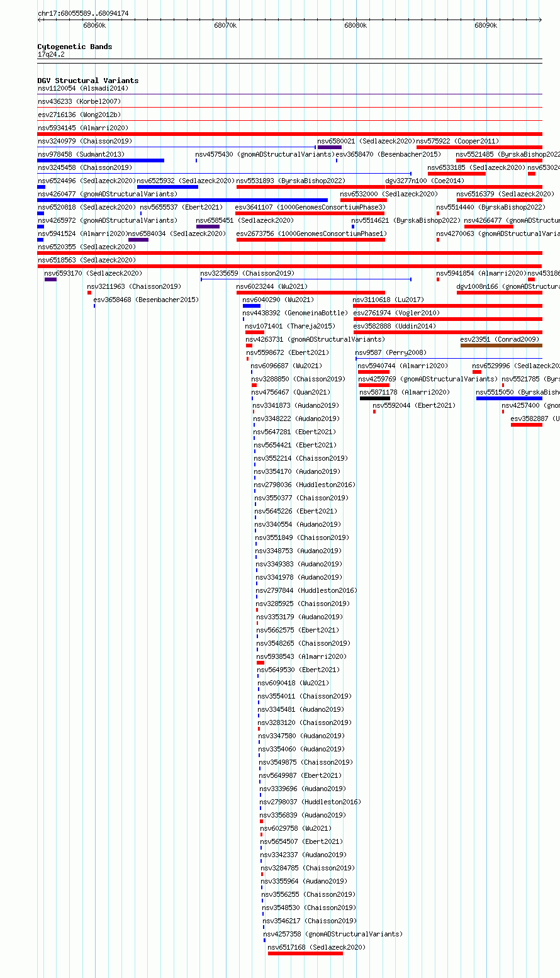Screen dimensions: 560x978
Task: Select the nsv5941524 (Almarri2020) label
Action: (82, 233)
